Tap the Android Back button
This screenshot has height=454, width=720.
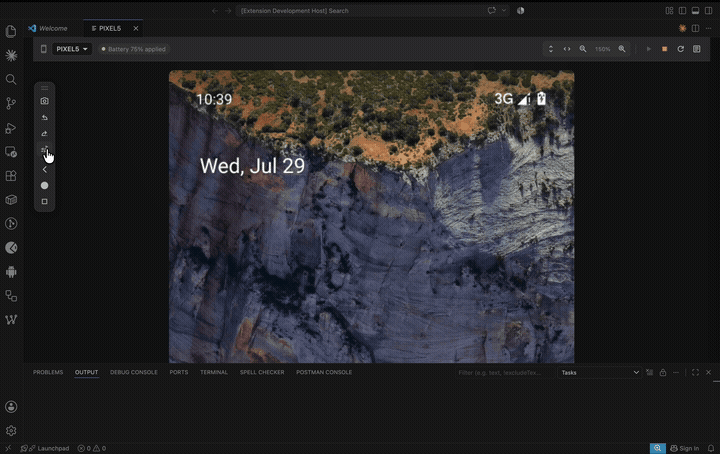[45, 169]
